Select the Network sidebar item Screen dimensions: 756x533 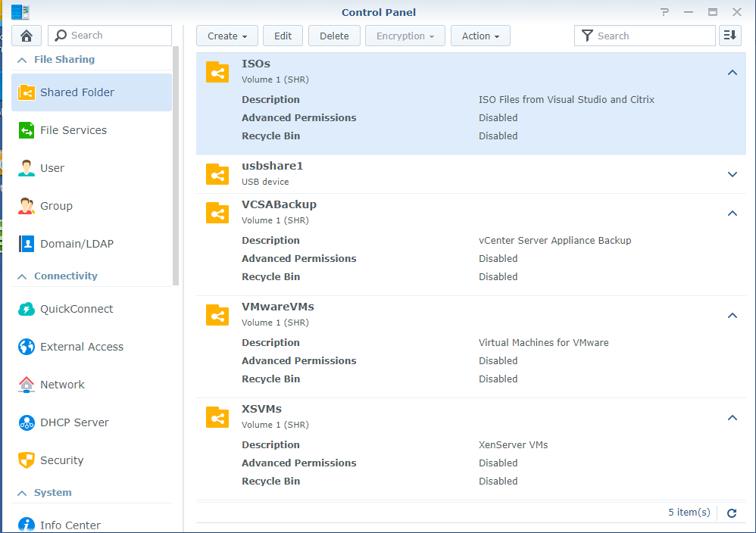(x=62, y=385)
